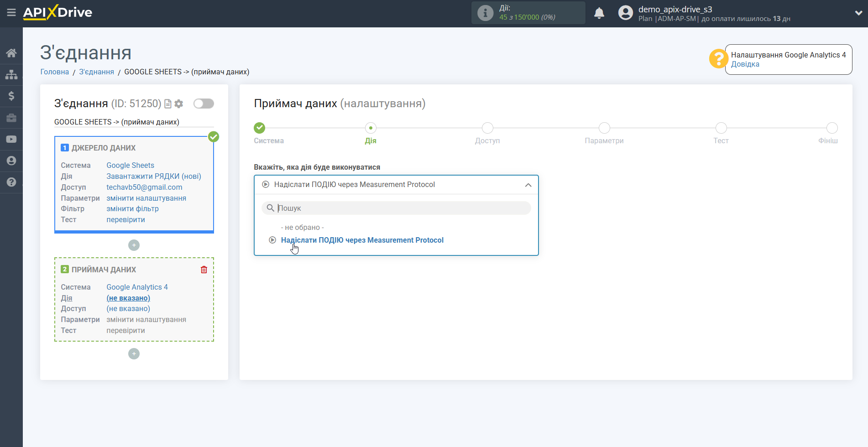Screen dimensions: 868x447
Task: Open Google Analytics 4 system link
Action: tap(137, 287)
